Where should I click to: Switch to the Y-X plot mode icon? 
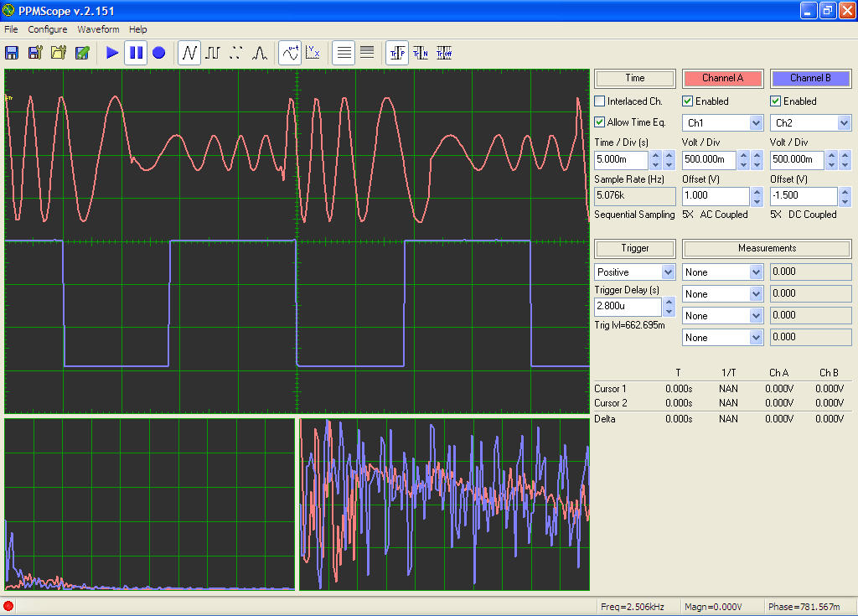click(313, 53)
